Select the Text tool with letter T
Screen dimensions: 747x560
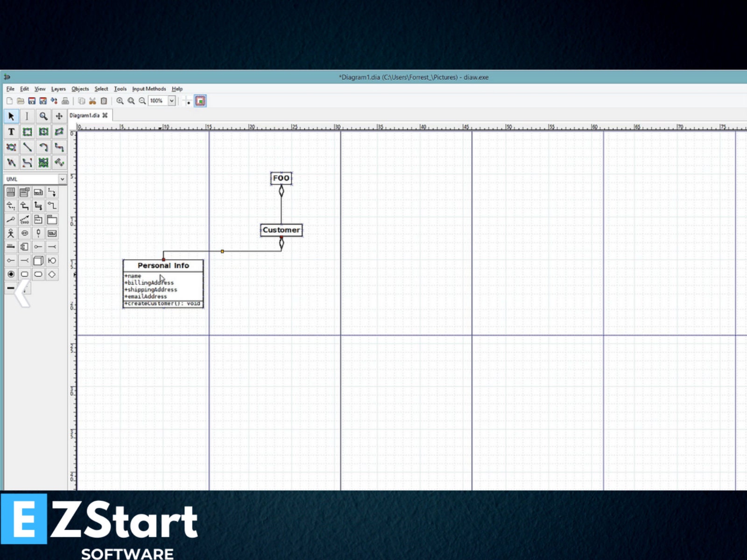(11, 132)
